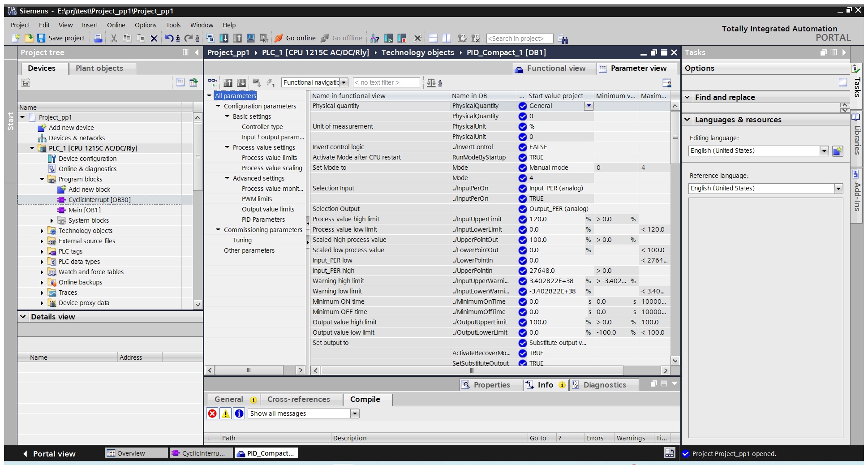Viewport: 868px width, 465px height.
Task: Expand the Technology objects tree node
Action: point(42,231)
